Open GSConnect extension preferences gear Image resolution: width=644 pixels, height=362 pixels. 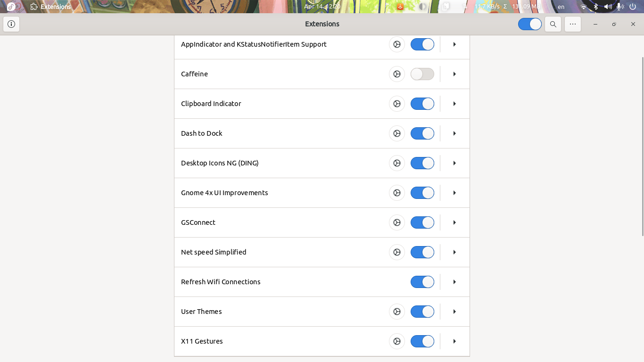coord(396,222)
